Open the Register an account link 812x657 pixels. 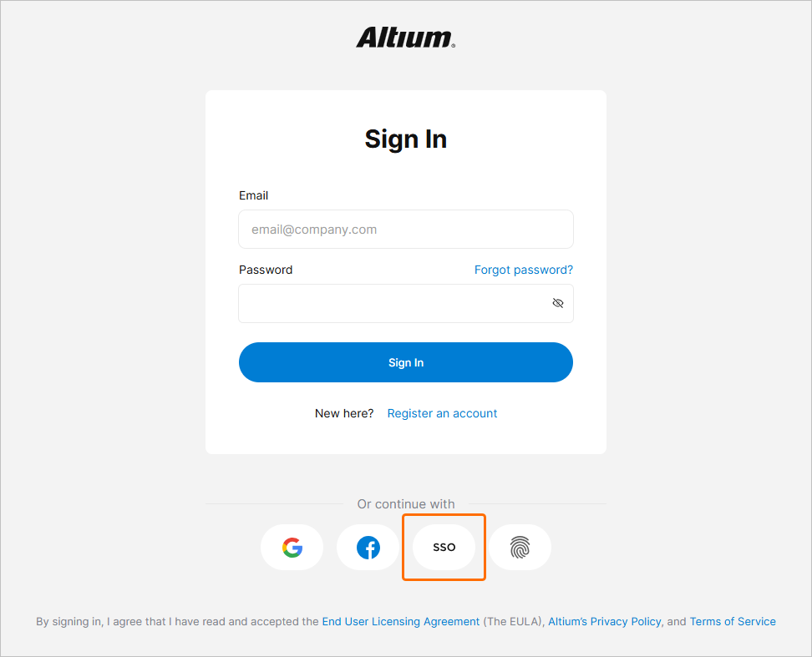[x=442, y=413]
